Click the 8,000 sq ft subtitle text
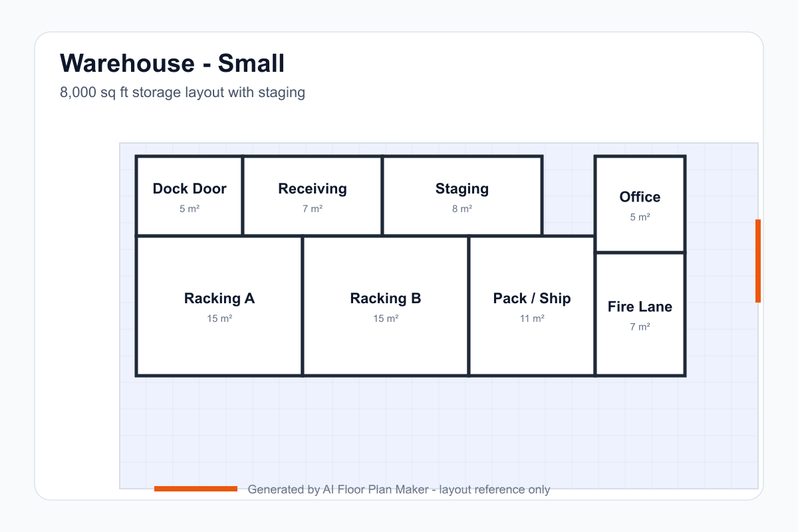798x532 pixels. point(182,92)
